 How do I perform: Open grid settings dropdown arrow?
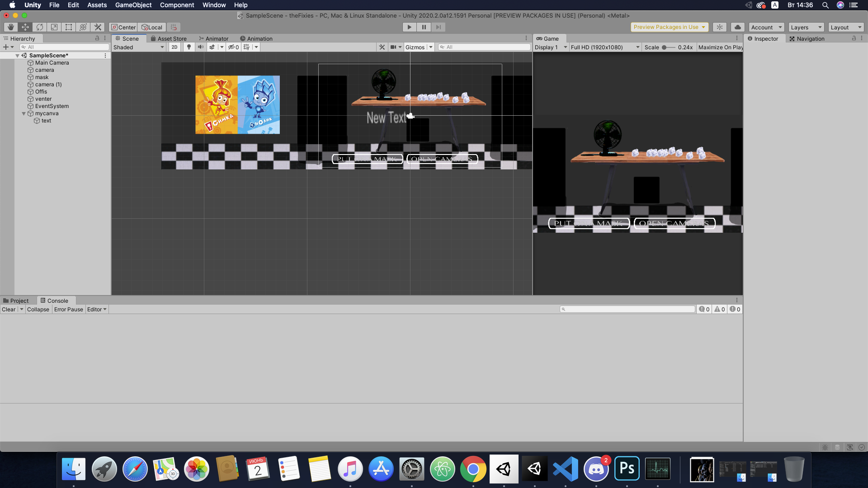tap(256, 47)
